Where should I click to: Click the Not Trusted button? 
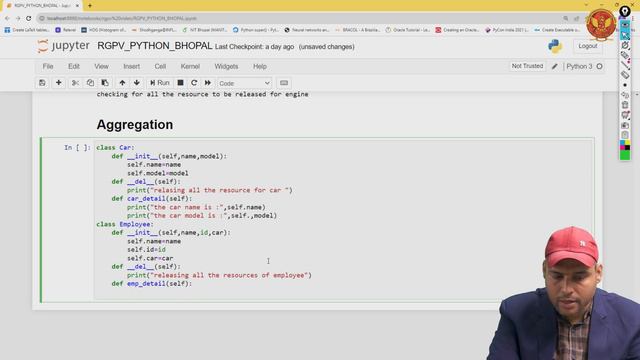click(527, 66)
